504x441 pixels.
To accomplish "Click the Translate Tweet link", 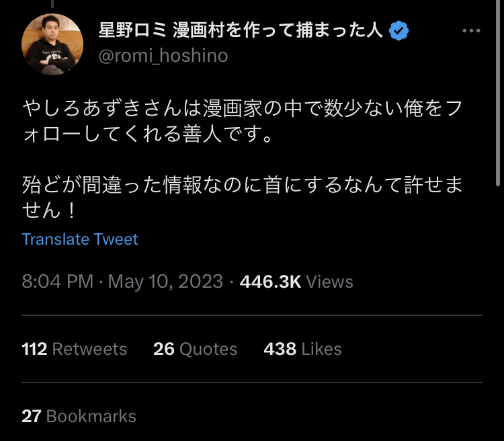I will pyautogui.click(x=80, y=239).
